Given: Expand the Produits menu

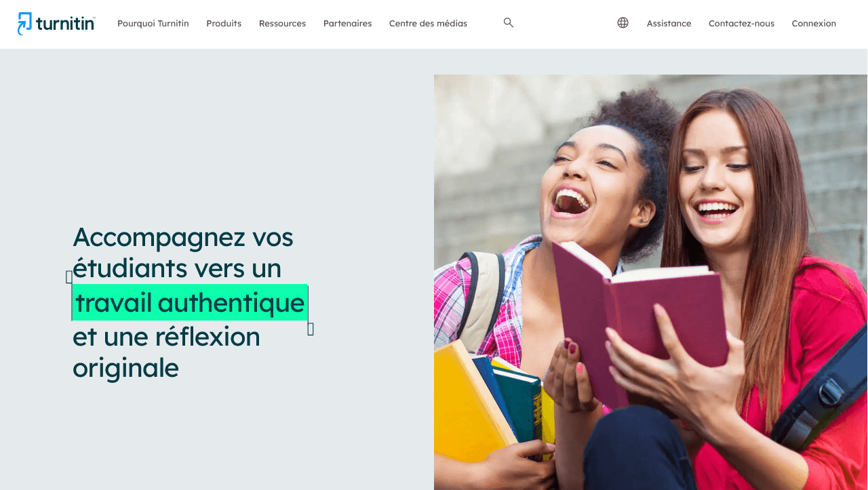Looking at the screenshot, I should point(224,24).
